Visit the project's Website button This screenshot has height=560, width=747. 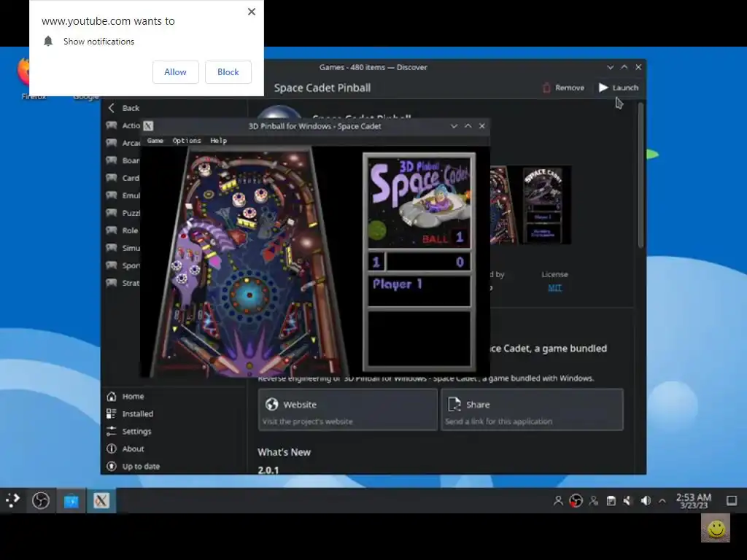point(348,410)
